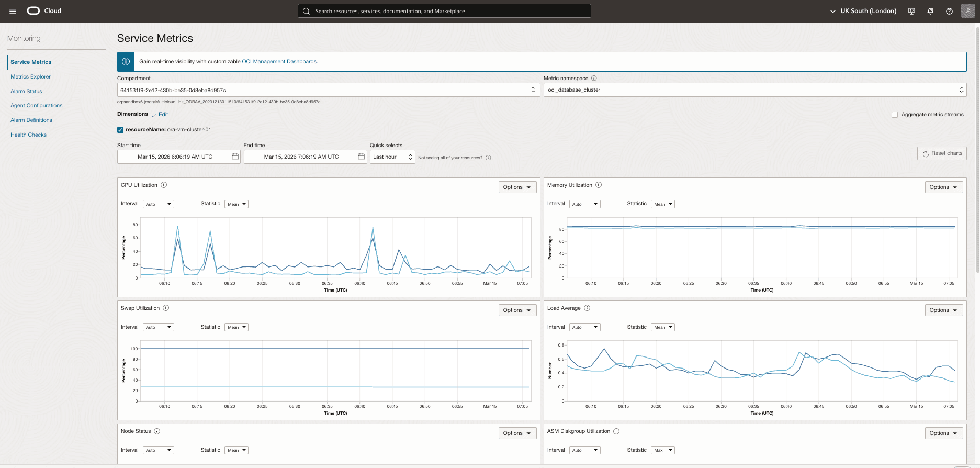This screenshot has height=468, width=980.
Task: Change the Node Status Interval dropdown
Action: pos(158,450)
